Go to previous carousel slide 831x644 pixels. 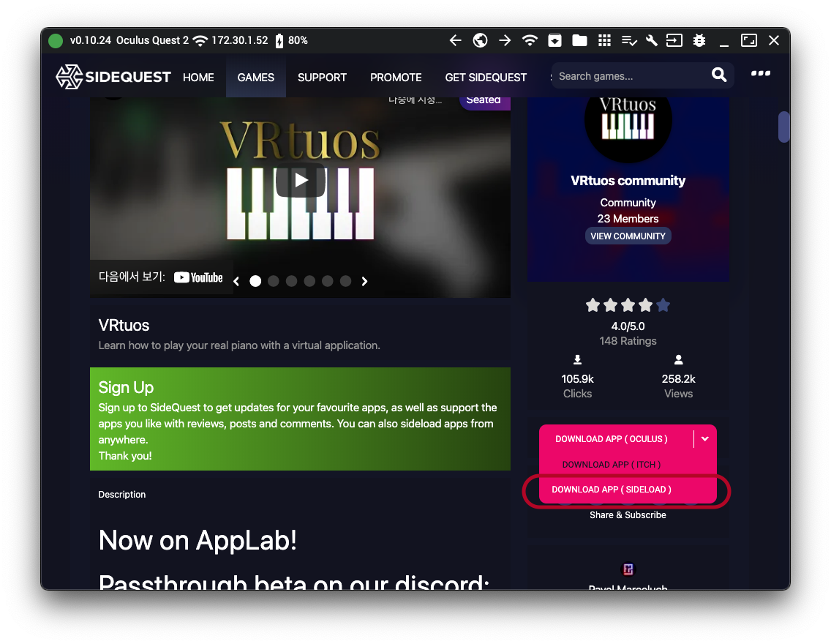pyautogui.click(x=236, y=282)
